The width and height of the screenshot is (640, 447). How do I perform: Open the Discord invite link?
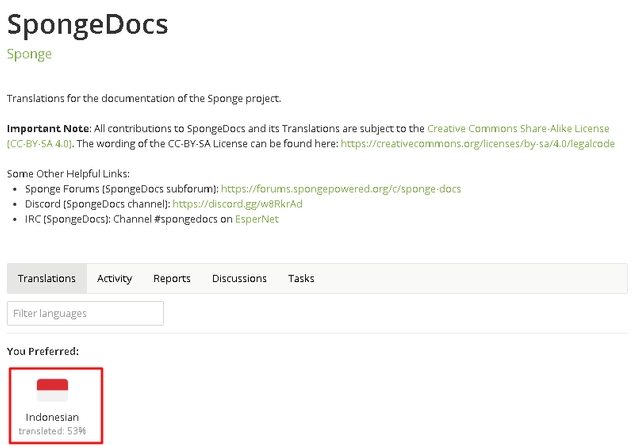coord(237,204)
